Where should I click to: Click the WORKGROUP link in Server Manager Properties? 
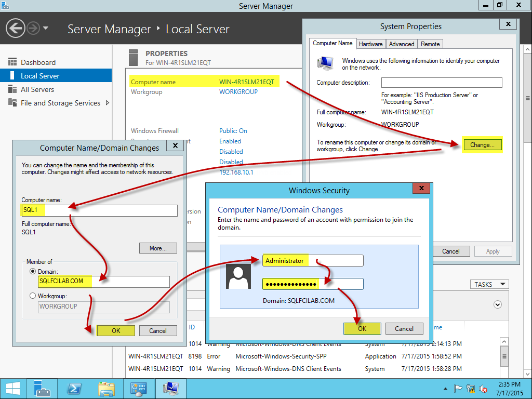[238, 92]
